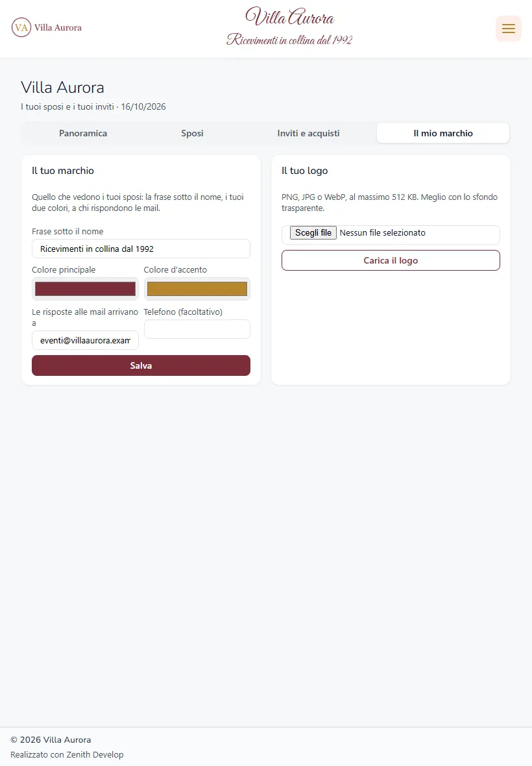The image size is (532, 766).
Task: Open the Sposi tab
Action: (192, 133)
